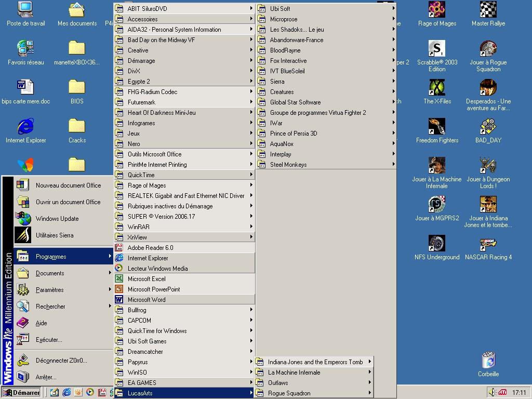Expand the Accessoires program folder
The width and height of the screenshot is (532, 399).
click(x=184, y=19)
